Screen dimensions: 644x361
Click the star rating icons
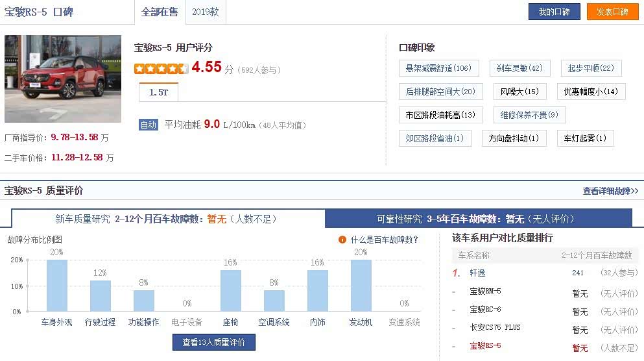[x=161, y=69]
